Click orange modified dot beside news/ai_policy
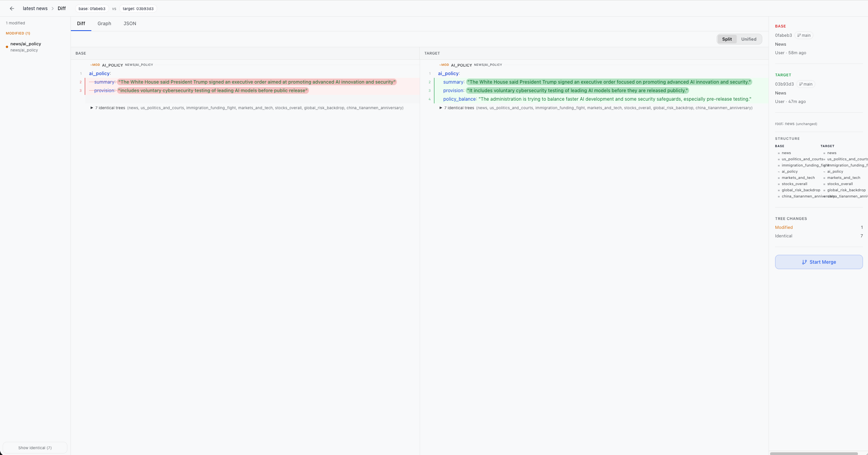The width and height of the screenshot is (868, 455). tap(7, 47)
